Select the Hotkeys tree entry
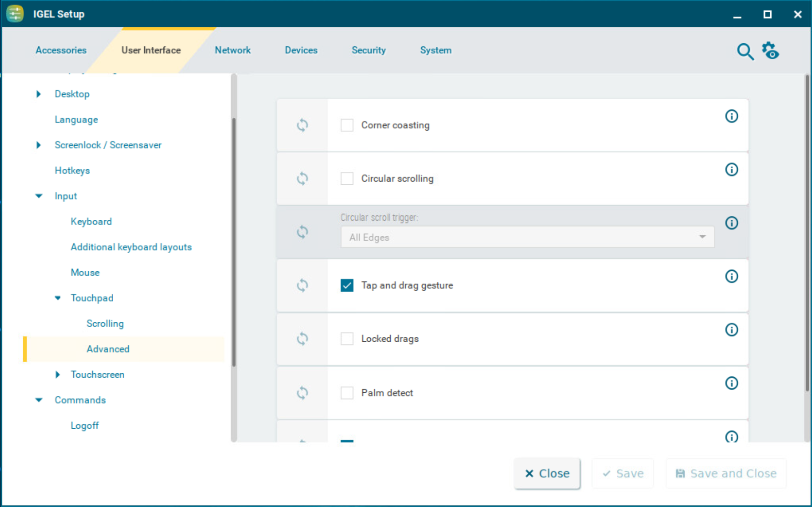The image size is (812, 507). click(72, 171)
